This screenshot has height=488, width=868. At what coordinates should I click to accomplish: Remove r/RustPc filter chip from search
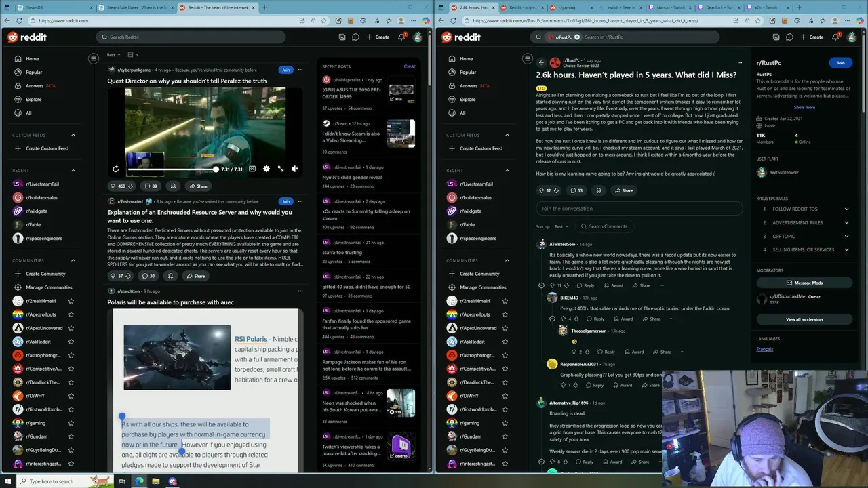[x=577, y=37]
